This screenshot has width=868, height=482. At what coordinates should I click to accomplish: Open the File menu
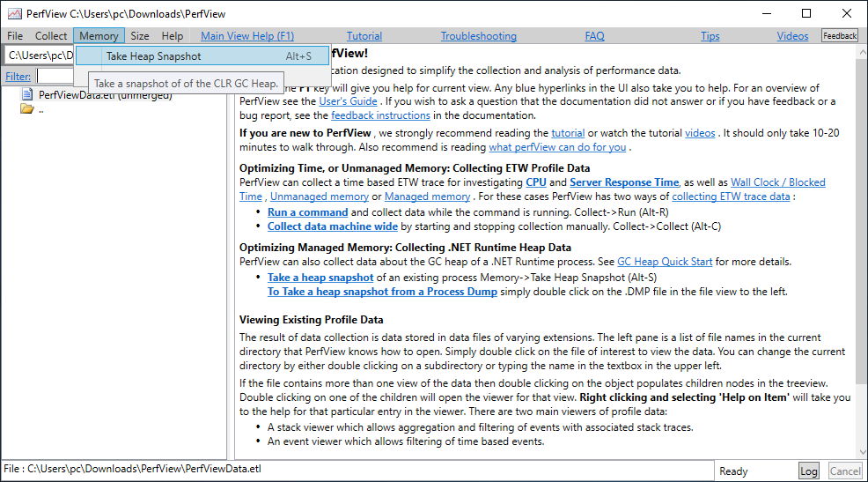pyautogui.click(x=15, y=36)
